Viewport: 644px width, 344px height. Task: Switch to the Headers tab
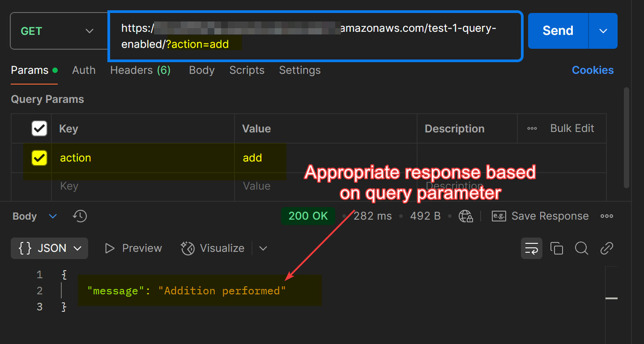pos(140,70)
